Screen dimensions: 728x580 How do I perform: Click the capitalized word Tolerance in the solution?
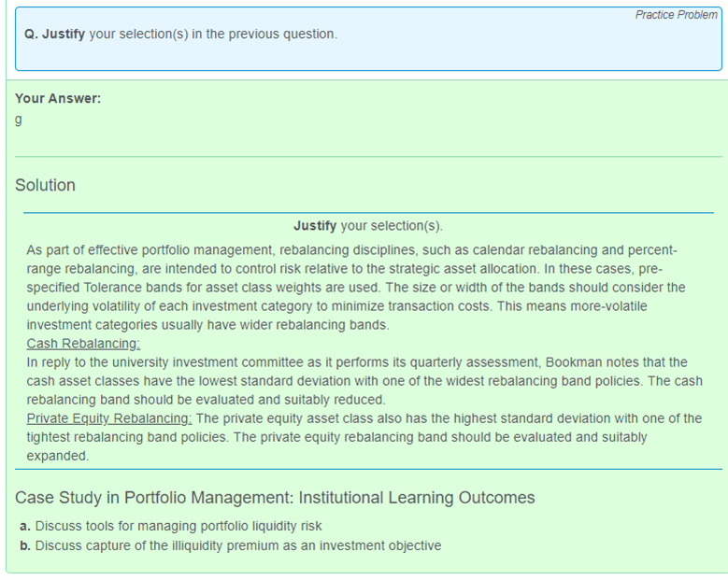coord(117,288)
